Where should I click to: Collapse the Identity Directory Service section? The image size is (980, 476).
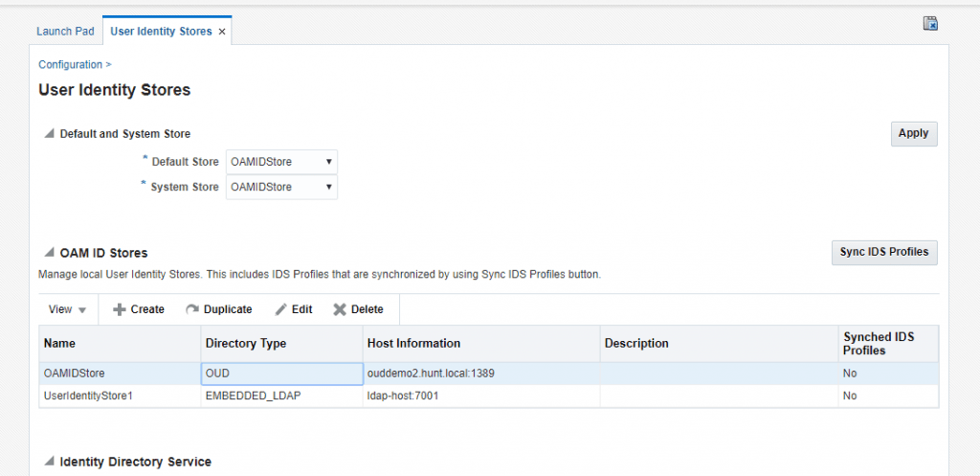pos(48,463)
